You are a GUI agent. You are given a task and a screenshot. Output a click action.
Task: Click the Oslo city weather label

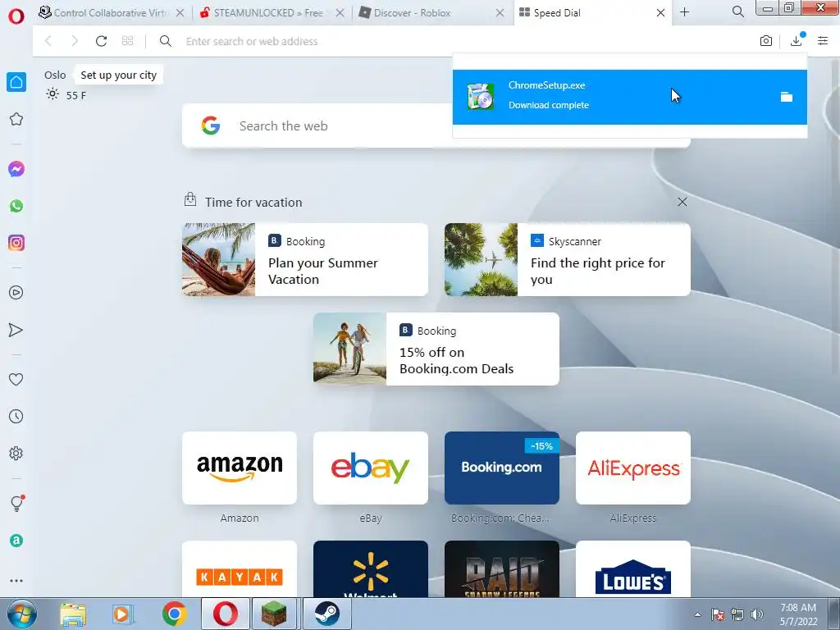point(55,75)
